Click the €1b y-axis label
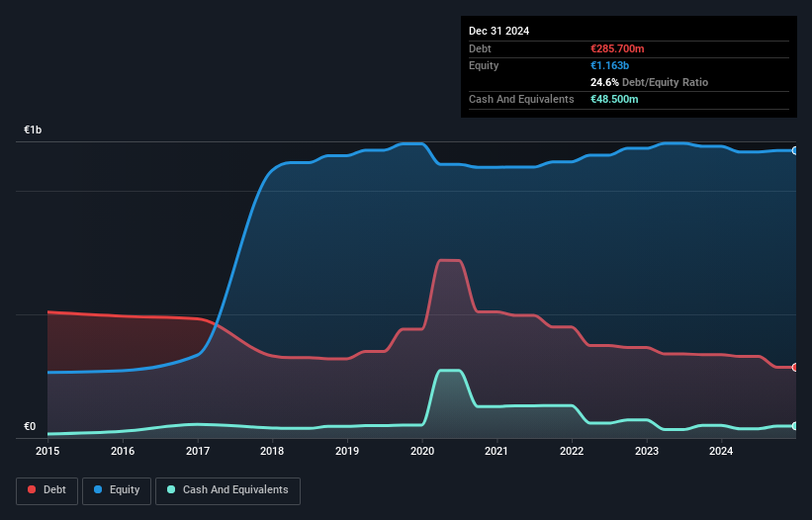 (33, 130)
